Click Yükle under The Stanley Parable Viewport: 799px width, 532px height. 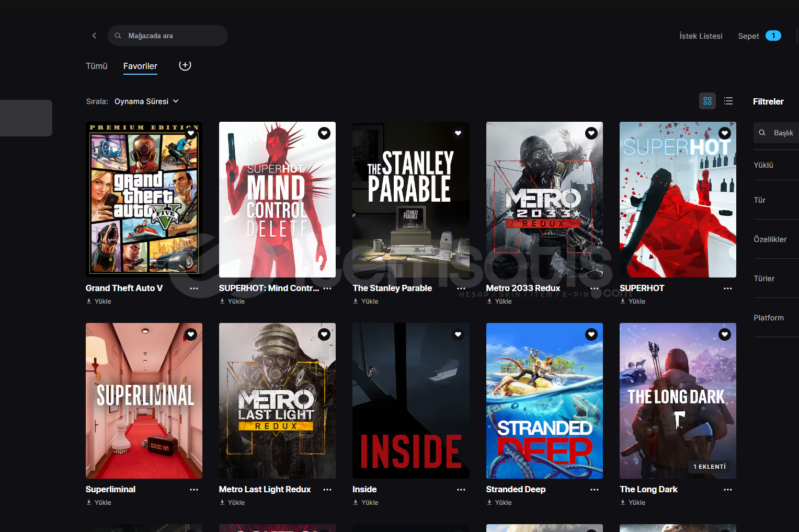click(366, 302)
